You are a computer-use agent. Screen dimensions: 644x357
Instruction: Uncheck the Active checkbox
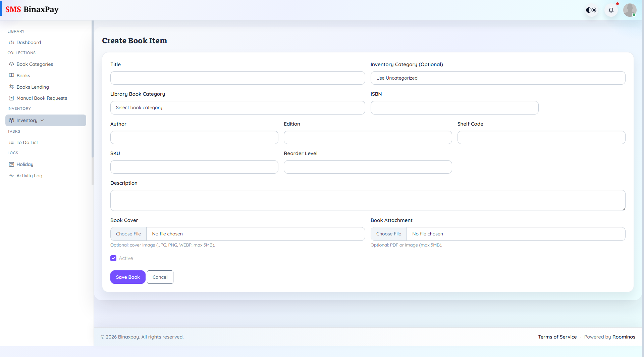point(113,258)
